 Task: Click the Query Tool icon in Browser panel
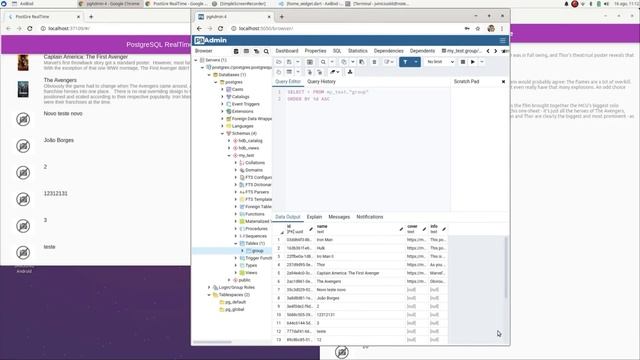(236, 51)
